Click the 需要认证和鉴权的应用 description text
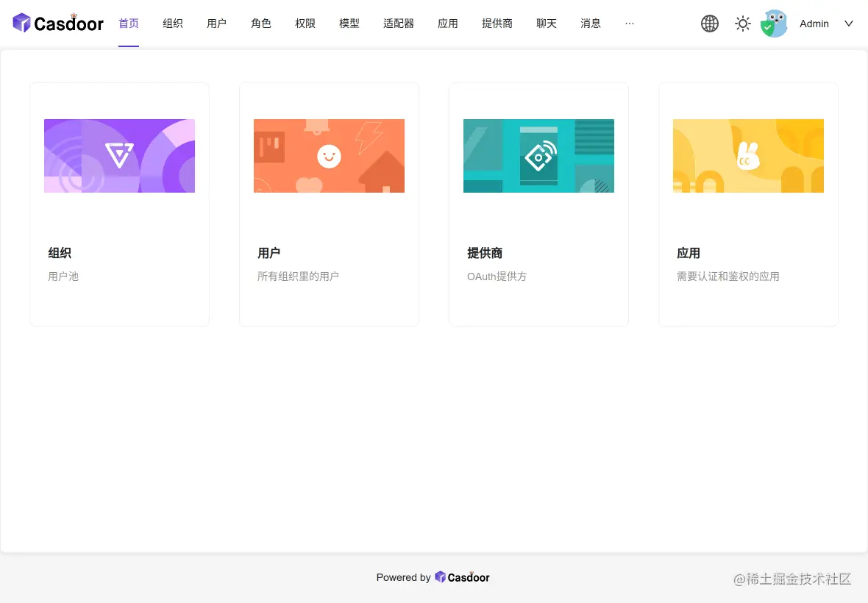This screenshot has width=868, height=603. (x=728, y=276)
